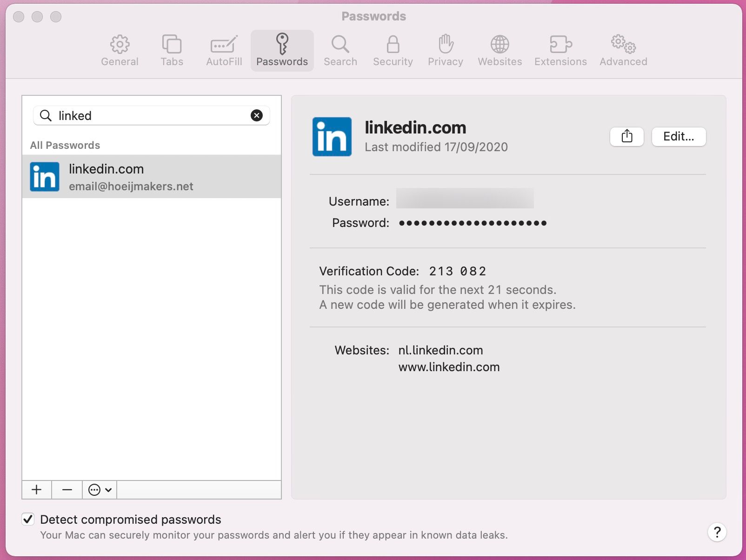Share the linkedin.com password

(626, 137)
